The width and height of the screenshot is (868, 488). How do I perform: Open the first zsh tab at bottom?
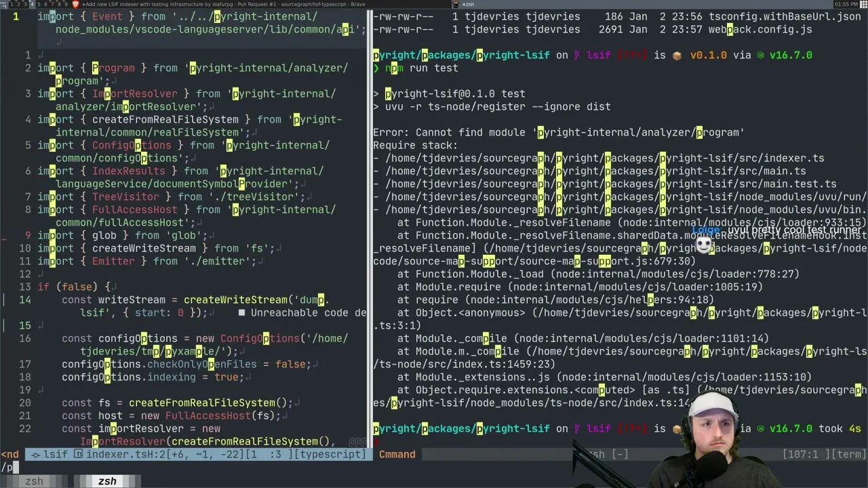34,481
